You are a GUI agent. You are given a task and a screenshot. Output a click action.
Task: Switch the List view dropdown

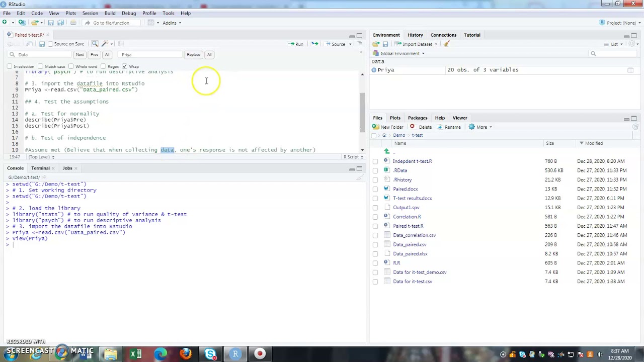(614, 44)
